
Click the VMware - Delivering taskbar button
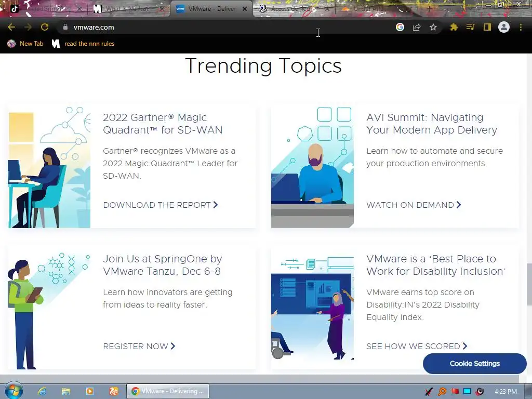[x=168, y=391]
